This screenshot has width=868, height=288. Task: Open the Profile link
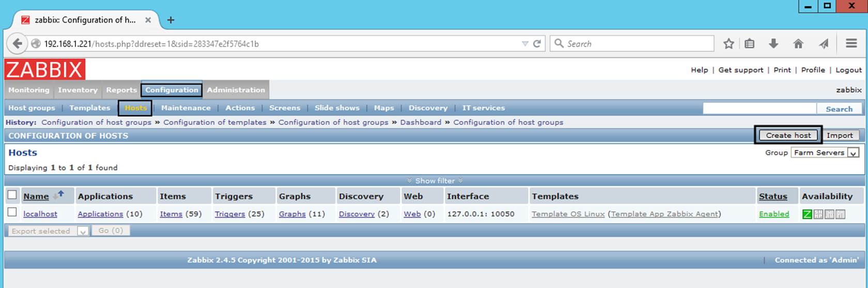[813, 70]
